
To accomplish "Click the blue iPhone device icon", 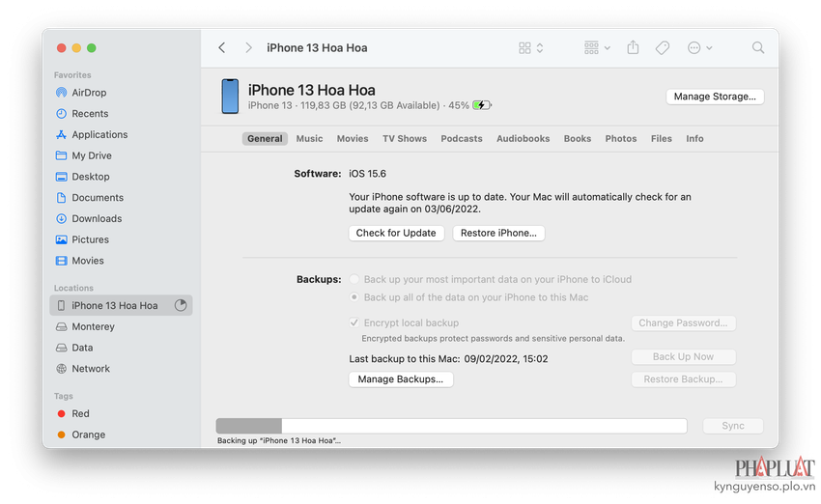I will point(230,97).
